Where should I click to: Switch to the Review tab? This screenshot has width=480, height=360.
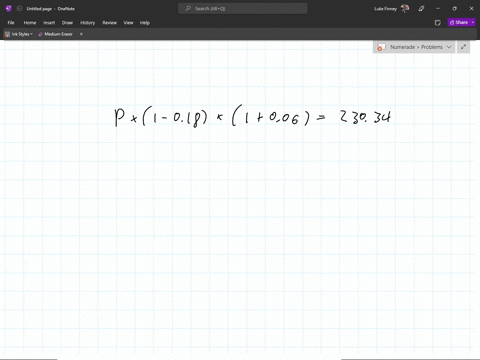[109, 23]
